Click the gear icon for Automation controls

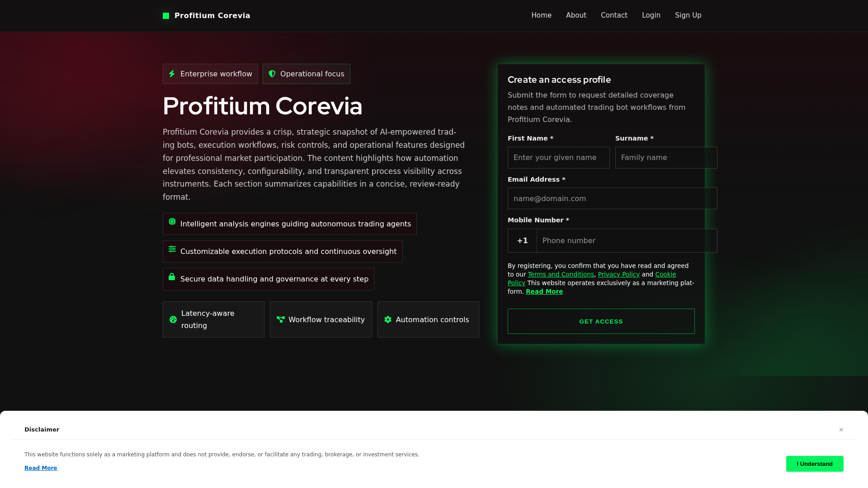[388, 319]
